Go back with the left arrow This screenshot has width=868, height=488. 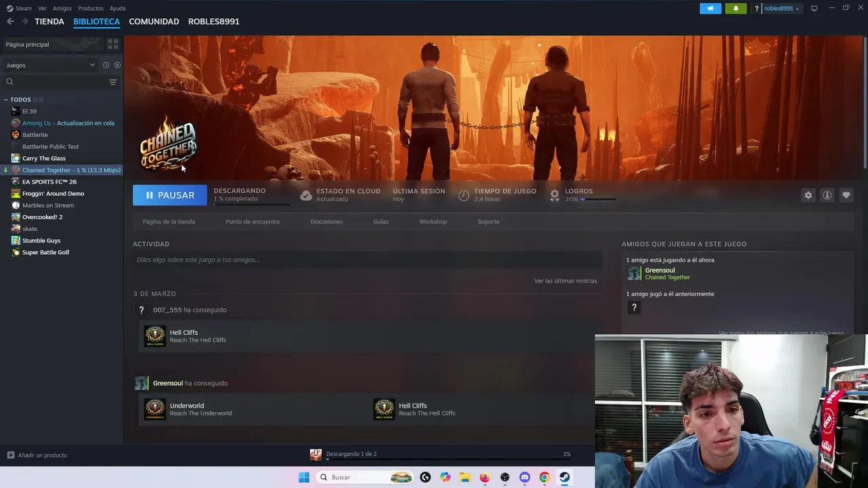pyautogui.click(x=10, y=22)
